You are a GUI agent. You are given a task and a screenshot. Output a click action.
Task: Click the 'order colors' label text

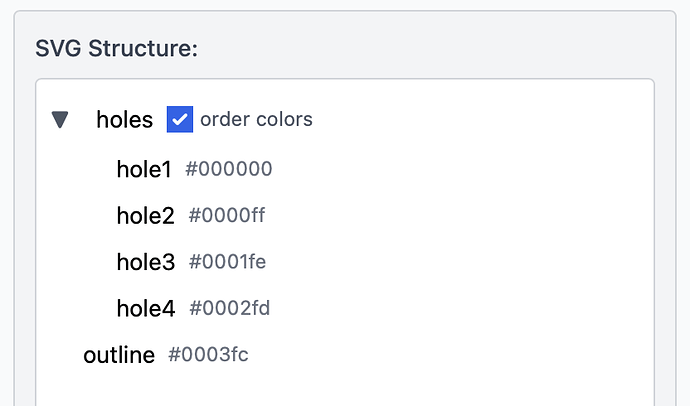pyautogui.click(x=256, y=120)
